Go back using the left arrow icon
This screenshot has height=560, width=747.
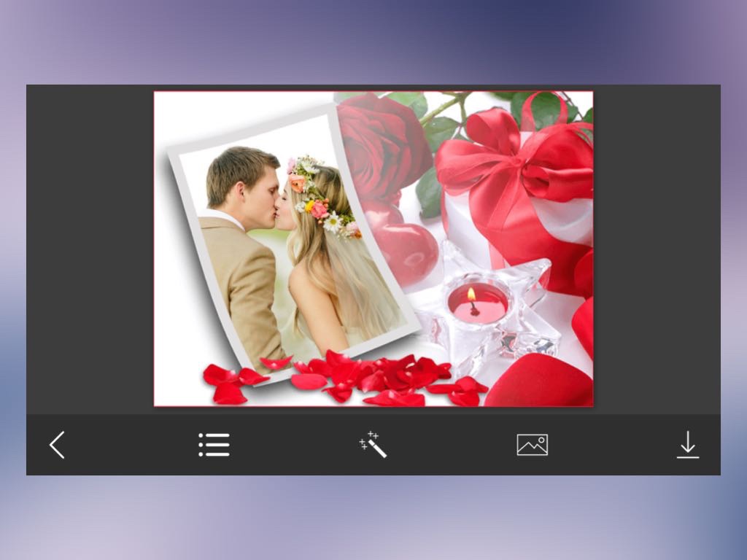click(x=57, y=445)
